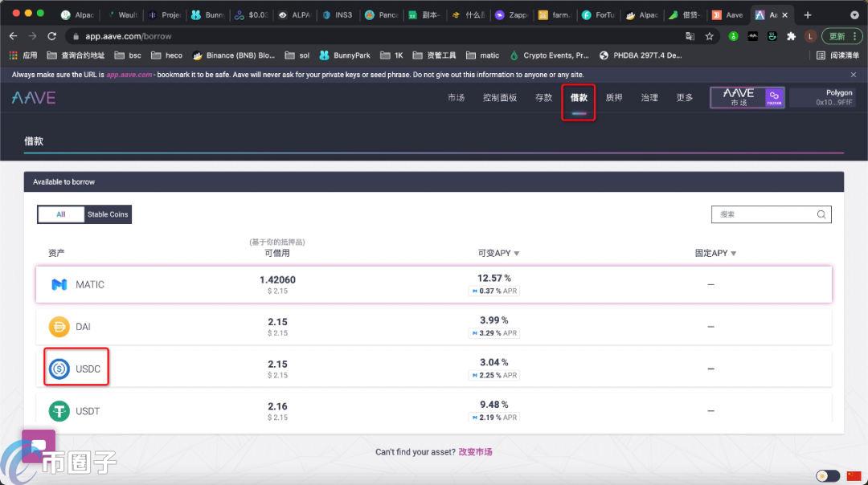Close the current Aave tab

(784, 15)
